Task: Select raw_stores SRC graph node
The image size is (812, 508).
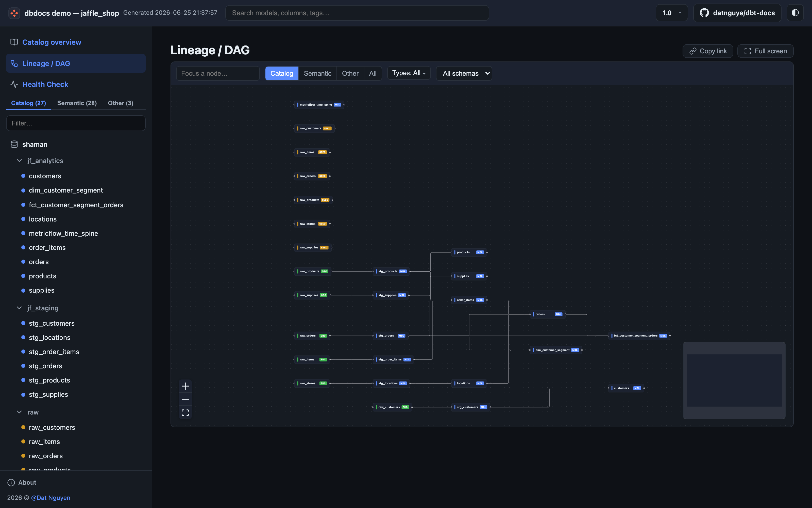Action: tap(312, 383)
